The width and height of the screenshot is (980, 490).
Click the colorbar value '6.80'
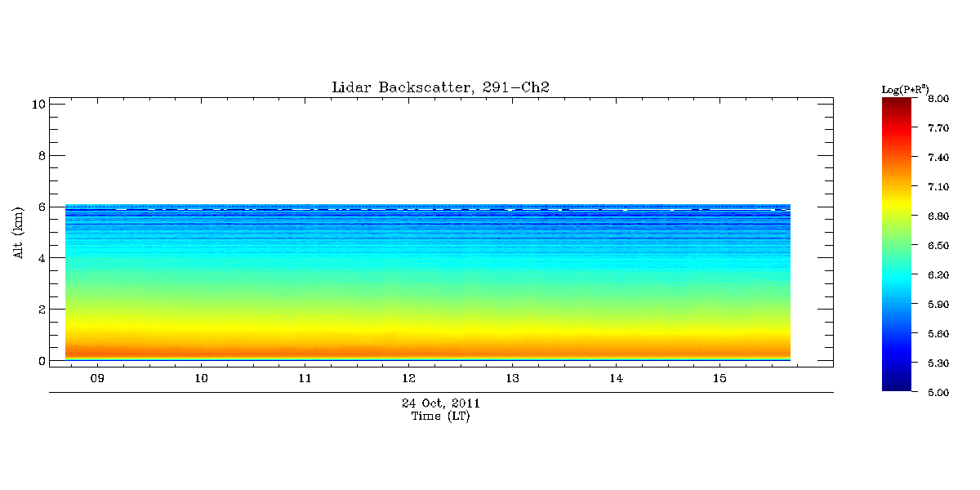point(938,216)
